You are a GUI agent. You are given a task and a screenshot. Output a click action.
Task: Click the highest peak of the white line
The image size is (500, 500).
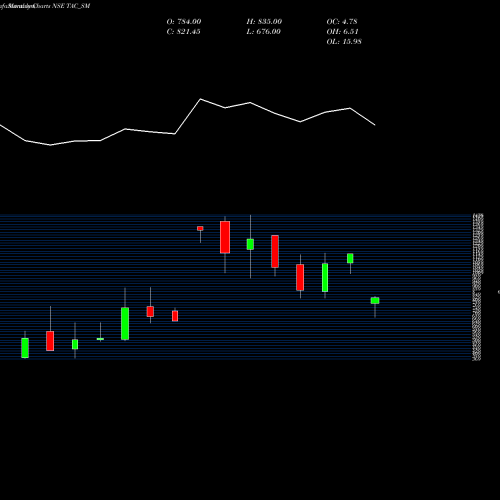coord(200,99)
